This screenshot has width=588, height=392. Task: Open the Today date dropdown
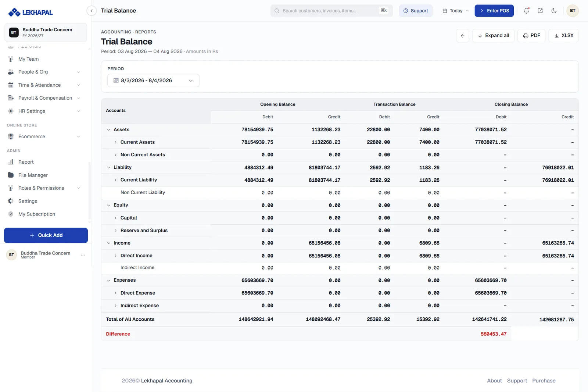click(x=455, y=11)
